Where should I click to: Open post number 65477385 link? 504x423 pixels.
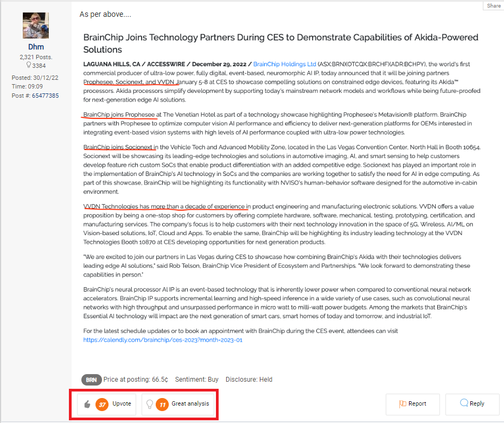tap(45, 96)
